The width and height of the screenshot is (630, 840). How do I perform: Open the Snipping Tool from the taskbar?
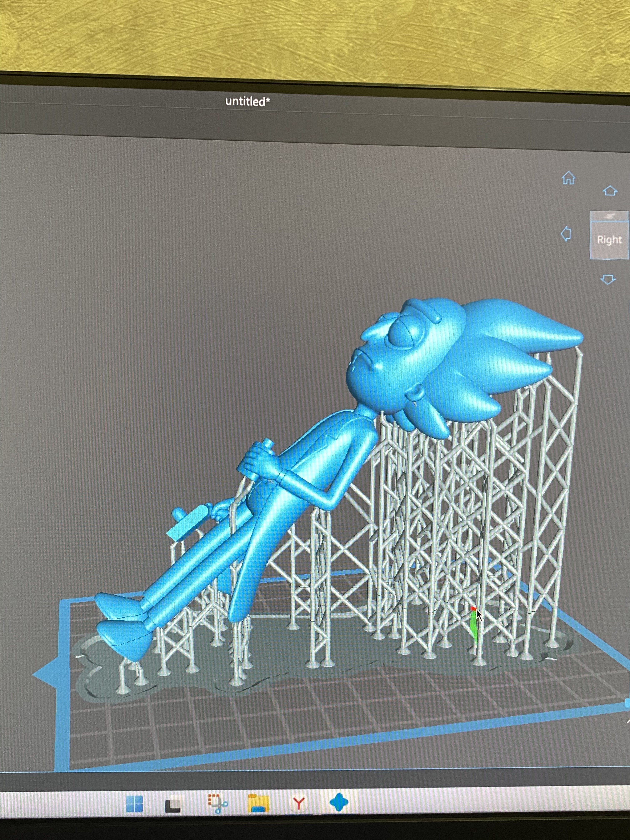pyautogui.click(x=217, y=803)
